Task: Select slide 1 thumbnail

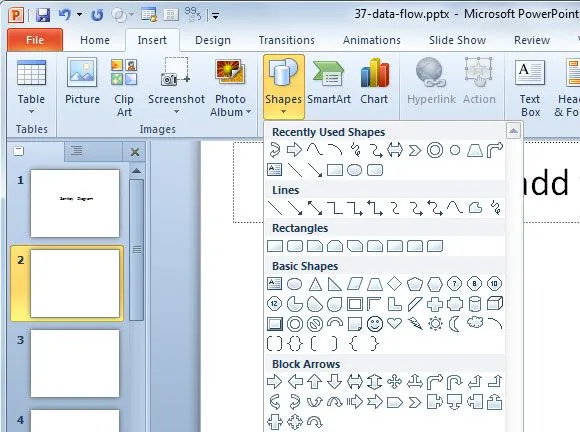Action: pyautogui.click(x=75, y=203)
